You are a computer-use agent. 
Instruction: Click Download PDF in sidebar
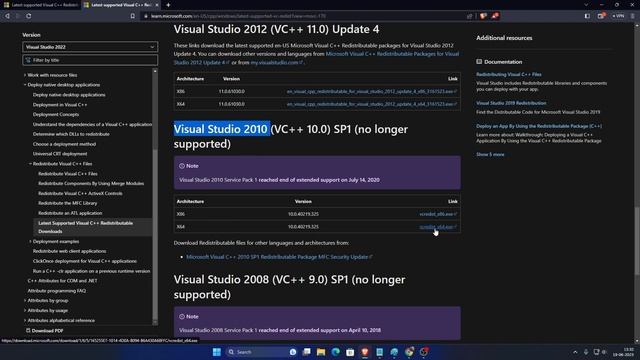44,331
